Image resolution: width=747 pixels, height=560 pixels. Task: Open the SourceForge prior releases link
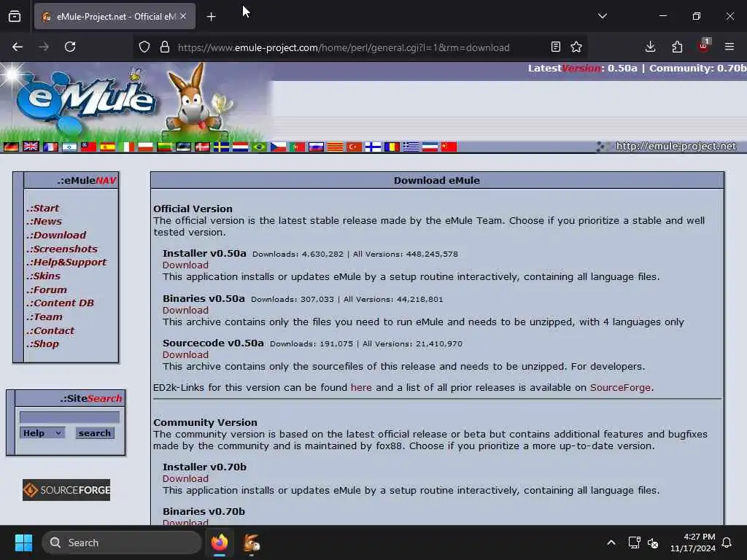[620, 388]
